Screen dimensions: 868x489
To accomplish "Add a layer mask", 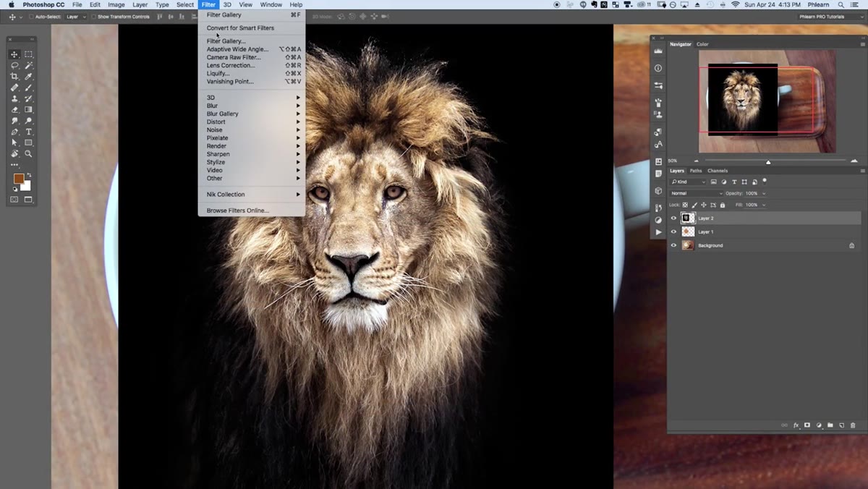I will click(807, 425).
